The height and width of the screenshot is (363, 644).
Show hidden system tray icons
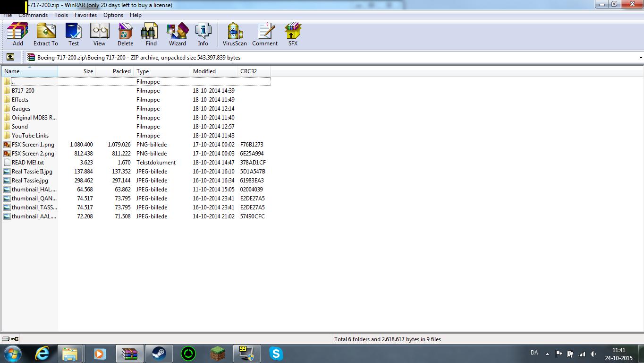[x=547, y=354]
